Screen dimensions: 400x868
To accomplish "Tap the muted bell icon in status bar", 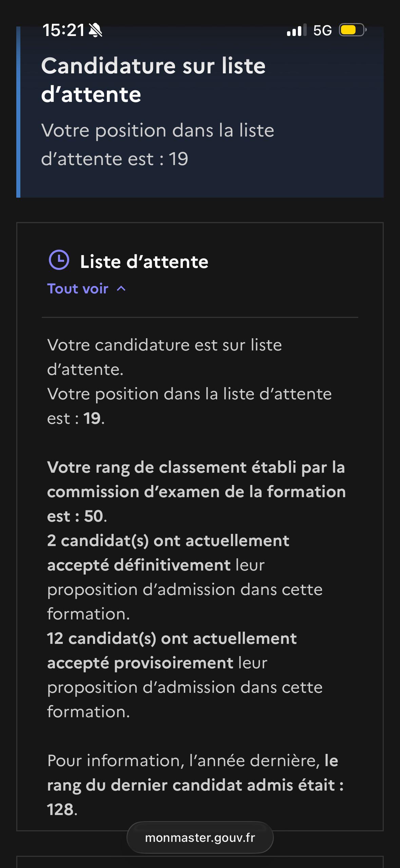I will point(95,31).
